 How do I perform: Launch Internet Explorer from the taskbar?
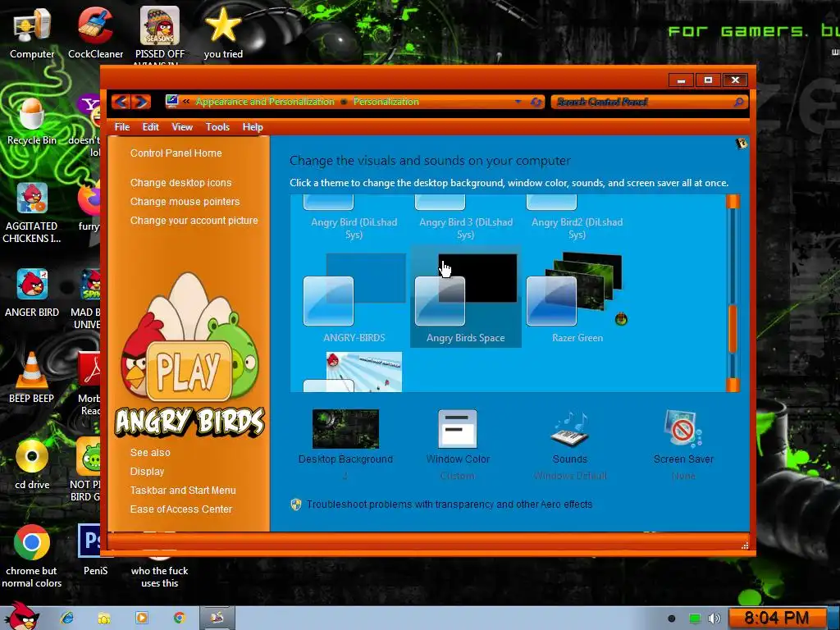[67, 618]
